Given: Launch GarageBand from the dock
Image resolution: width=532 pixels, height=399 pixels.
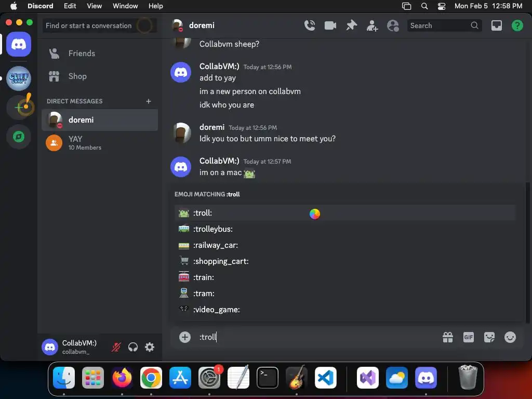Looking at the screenshot, I should click(x=297, y=378).
